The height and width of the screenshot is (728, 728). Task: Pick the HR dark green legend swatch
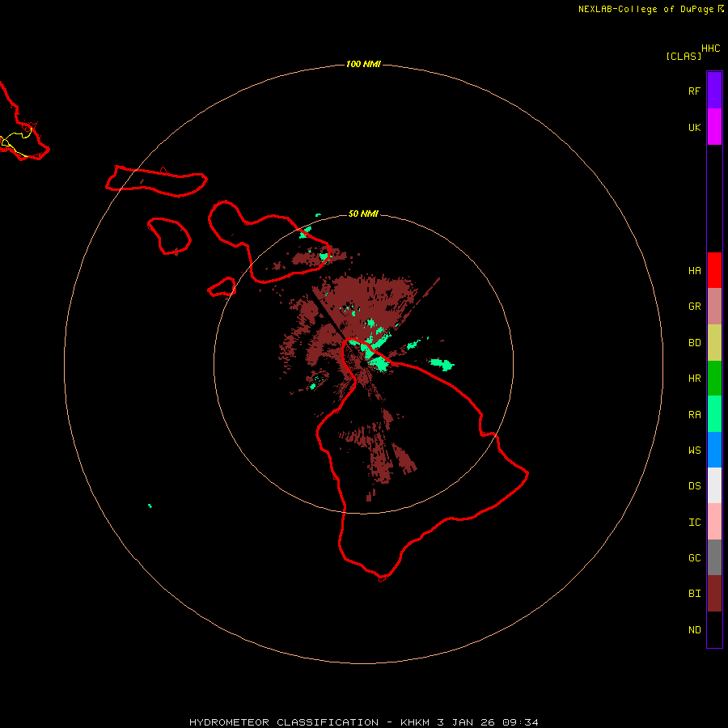tap(714, 379)
